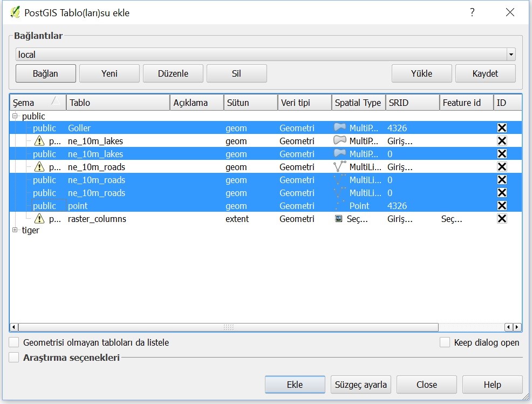Image resolution: width=532 pixels, height=404 pixels.
Task: Toggle the ID checkbox in the Goller row
Action: coord(502,128)
